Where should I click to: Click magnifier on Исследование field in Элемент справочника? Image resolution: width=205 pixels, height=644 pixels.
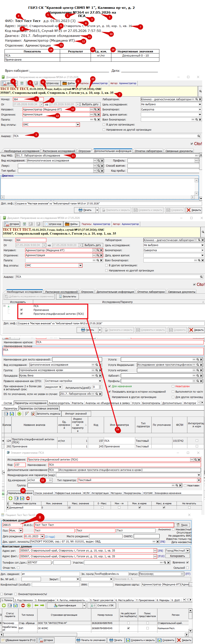[196, 459]
